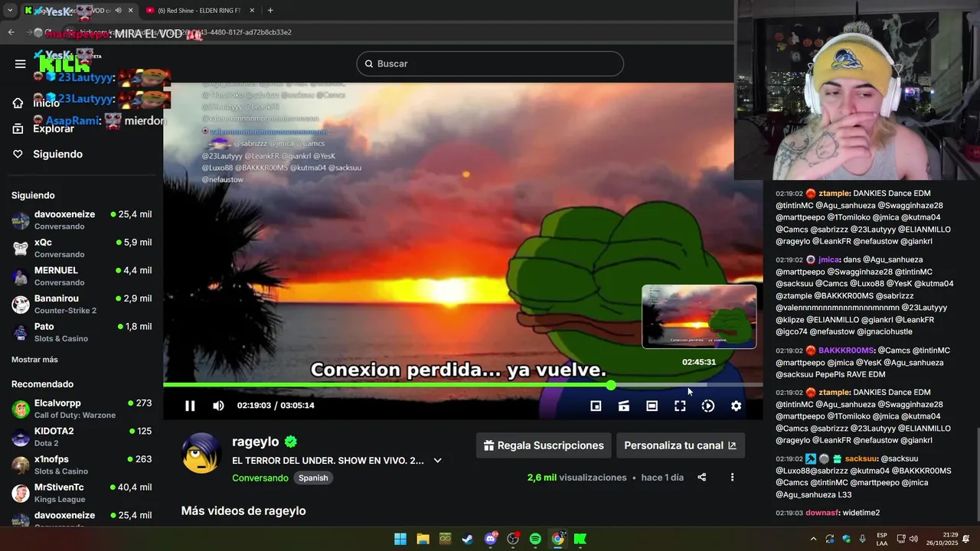This screenshot has width=980, height=551.
Task: Open MERNUEL channel in following list
Action: (x=81, y=276)
